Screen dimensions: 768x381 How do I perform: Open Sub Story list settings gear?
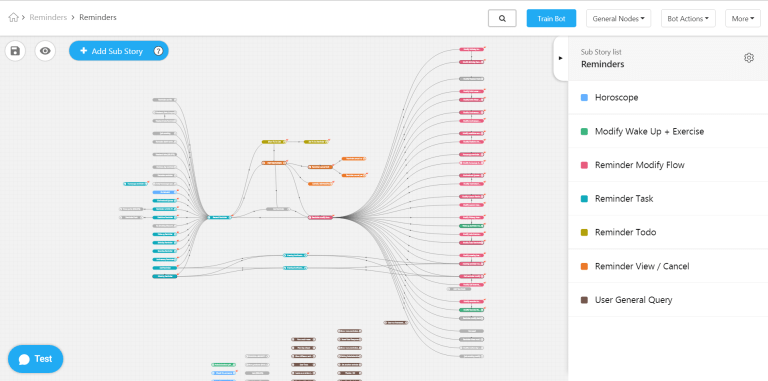749,58
